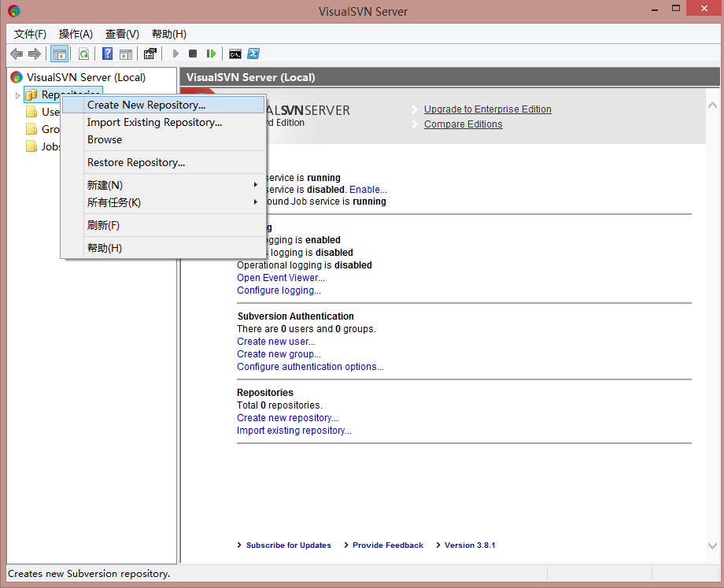This screenshot has height=588, width=724.
Task: Click the Enable... service link
Action: [x=368, y=190]
